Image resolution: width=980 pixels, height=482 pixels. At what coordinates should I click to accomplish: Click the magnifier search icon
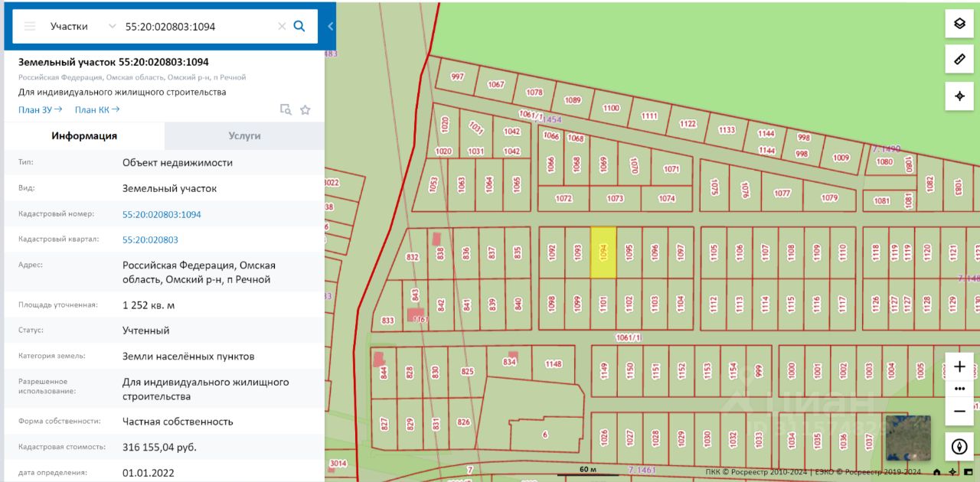[x=299, y=26]
